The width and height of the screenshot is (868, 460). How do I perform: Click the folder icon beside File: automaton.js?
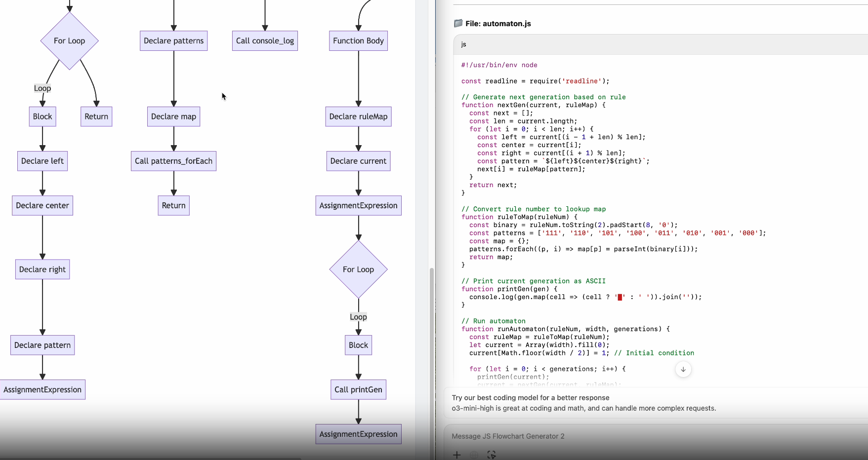(458, 23)
